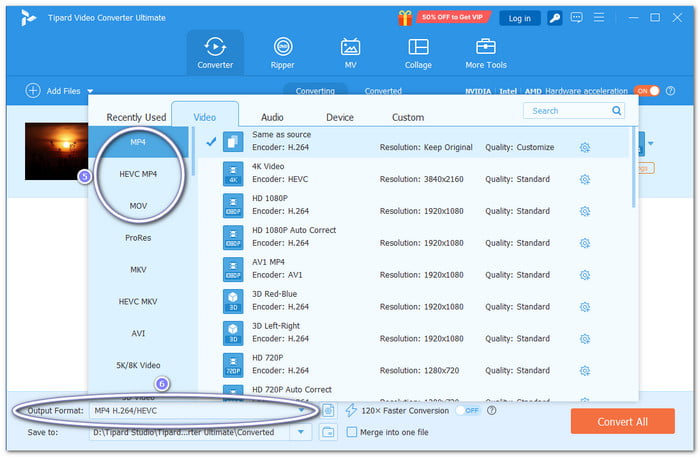Turn off Hardware acceleration switch
This screenshot has height=457, width=700.
pos(647,91)
